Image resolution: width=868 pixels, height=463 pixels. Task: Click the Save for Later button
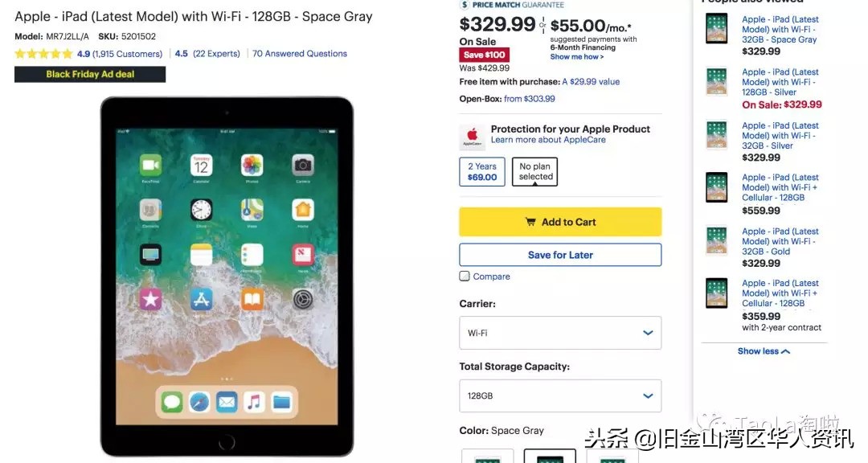pyautogui.click(x=560, y=255)
